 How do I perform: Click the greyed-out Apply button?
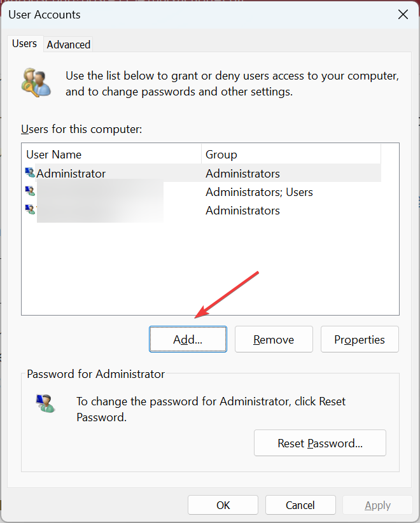[377, 505]
